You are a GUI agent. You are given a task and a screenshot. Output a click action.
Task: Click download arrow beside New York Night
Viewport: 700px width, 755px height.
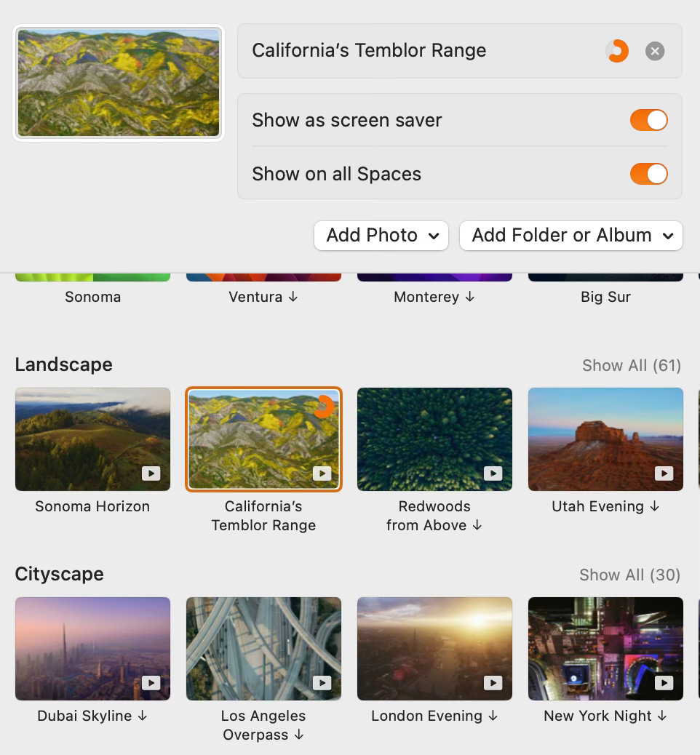[x=662, y=716]
